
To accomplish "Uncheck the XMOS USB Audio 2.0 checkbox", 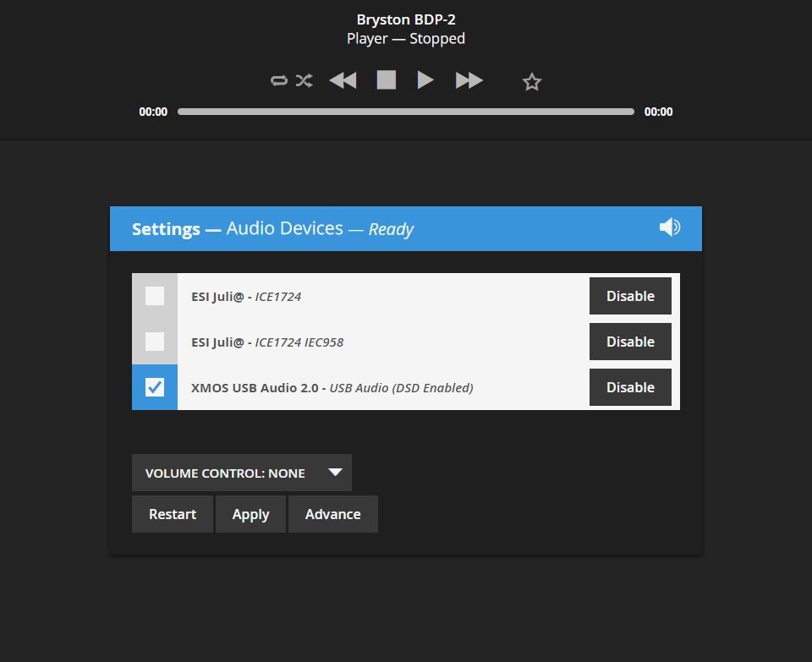I will click(x=155, y=387).
